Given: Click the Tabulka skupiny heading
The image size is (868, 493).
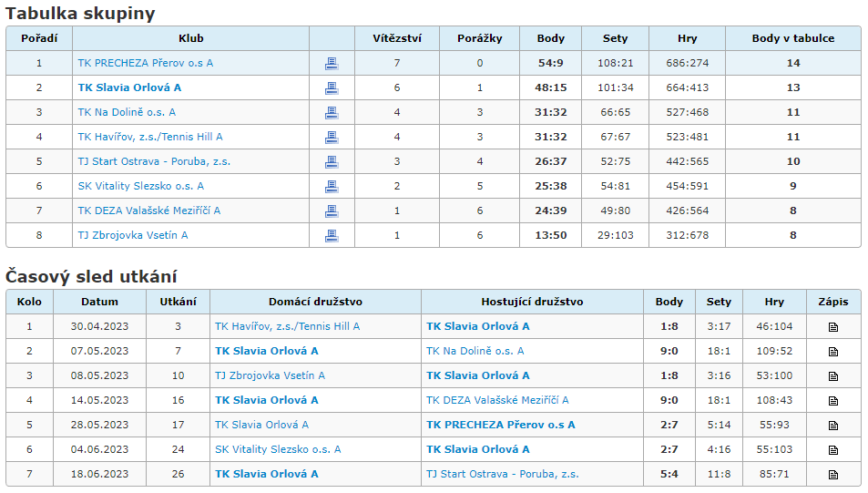Looking at the screenshot, I should tap(80, 14).
